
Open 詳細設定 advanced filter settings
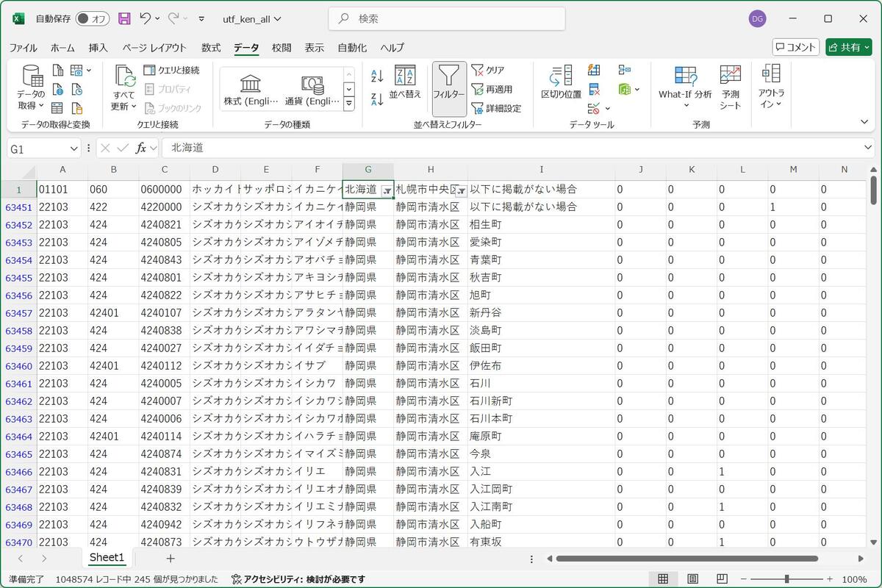[496, 108]
